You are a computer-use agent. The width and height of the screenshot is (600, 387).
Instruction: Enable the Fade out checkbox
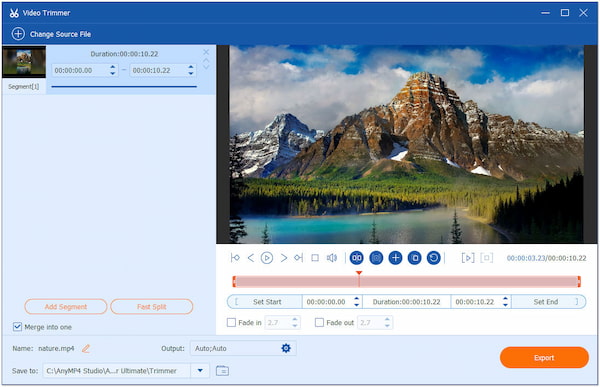(x=319, y=323)
